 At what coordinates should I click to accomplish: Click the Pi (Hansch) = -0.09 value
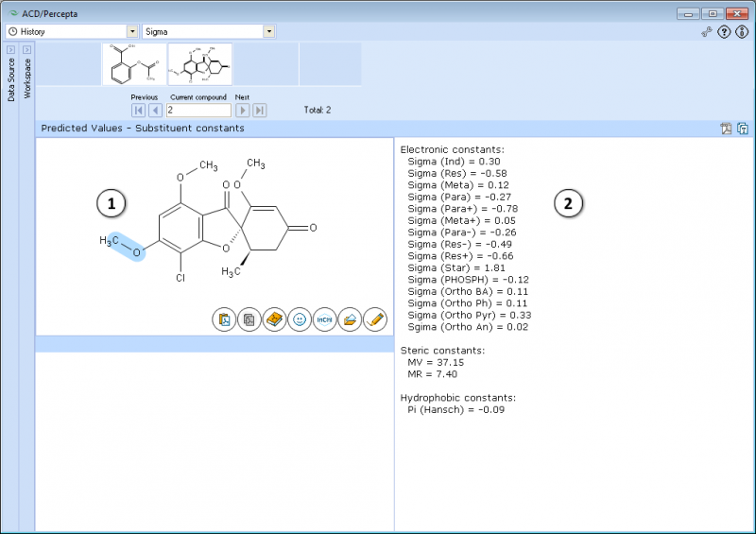[x=456, y=410]
